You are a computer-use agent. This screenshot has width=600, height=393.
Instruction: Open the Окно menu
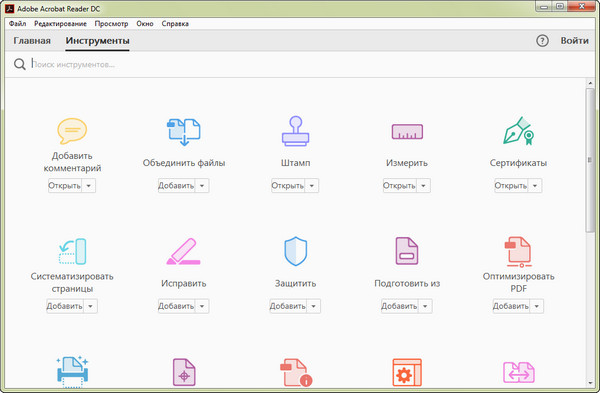pos(145,23)
